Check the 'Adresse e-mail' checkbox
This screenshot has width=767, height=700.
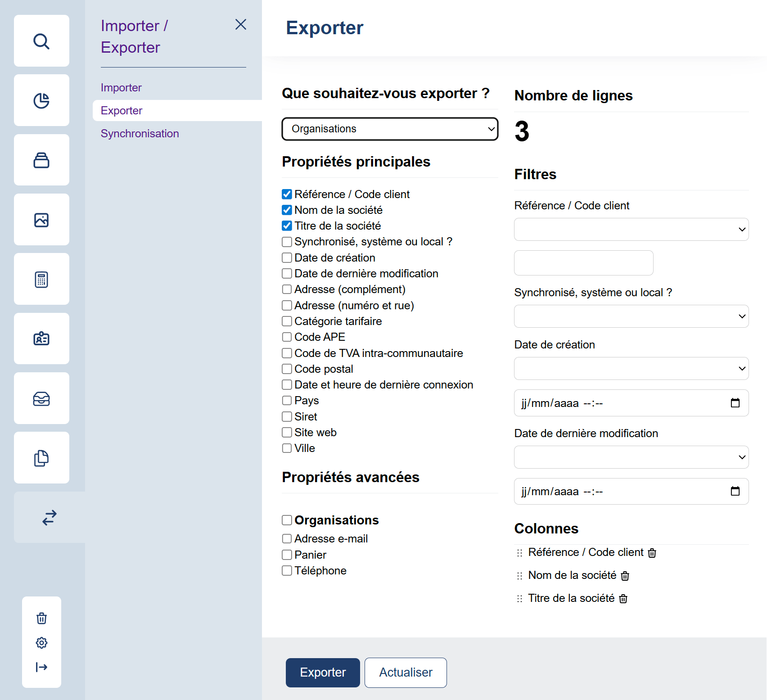(287, 538)
